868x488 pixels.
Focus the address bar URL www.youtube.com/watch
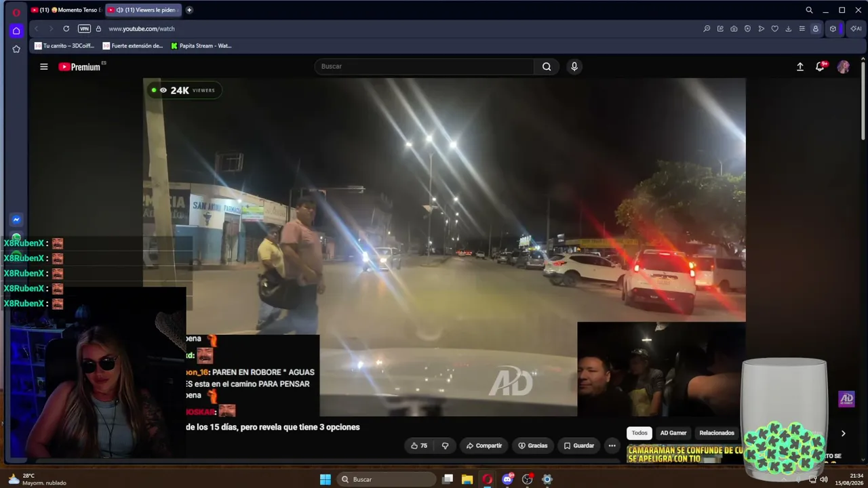[142, 29]
